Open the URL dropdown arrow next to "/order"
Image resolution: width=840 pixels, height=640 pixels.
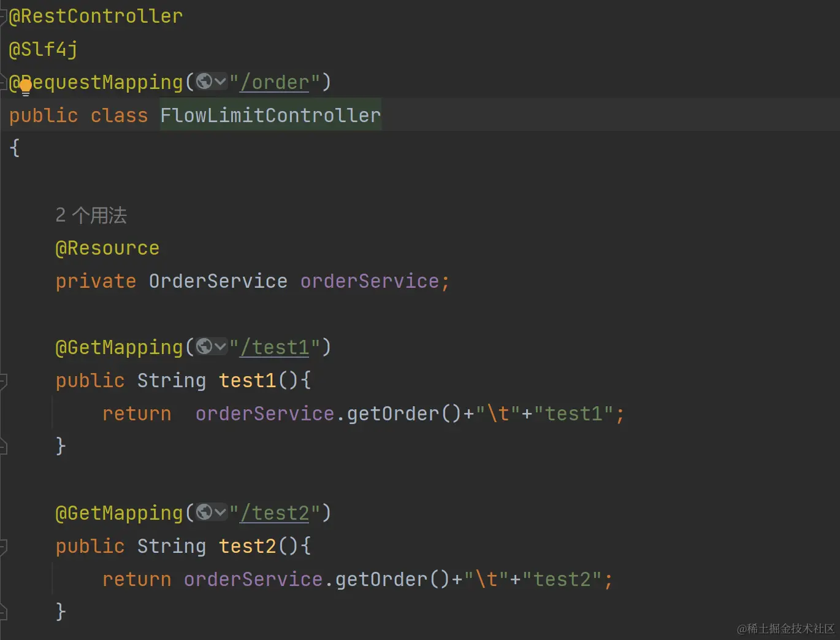[220, 81]
